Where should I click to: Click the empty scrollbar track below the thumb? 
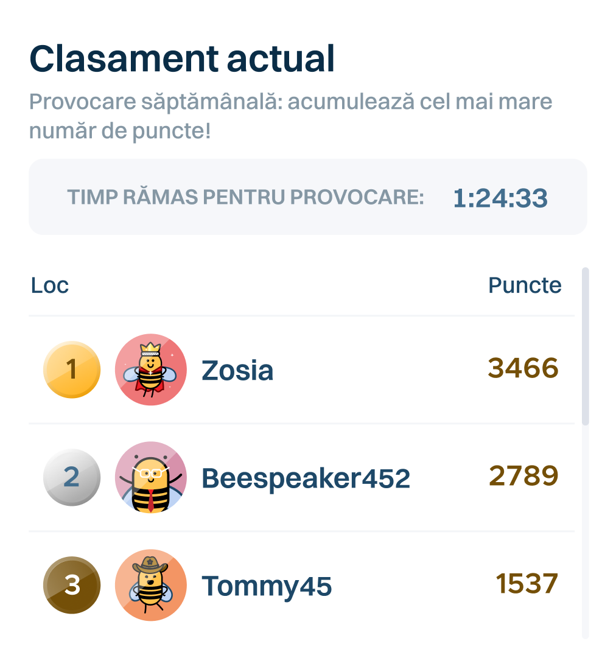[x=586, y=530]
